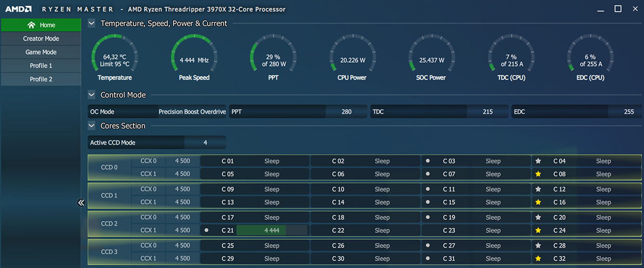The image size is (644, 268).
Task: Open Profile 1
Action: tap(41, 66)
